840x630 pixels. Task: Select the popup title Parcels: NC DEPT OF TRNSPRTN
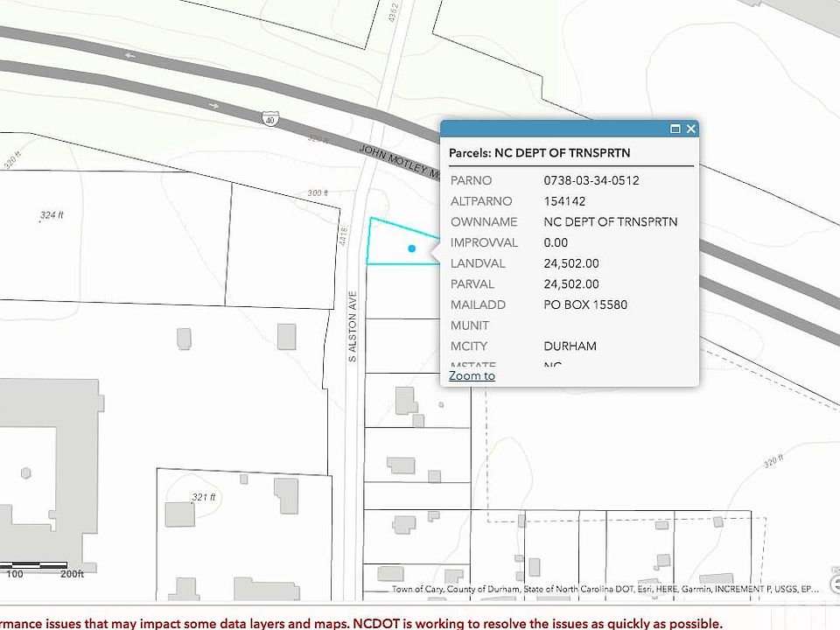pos(539,152)
